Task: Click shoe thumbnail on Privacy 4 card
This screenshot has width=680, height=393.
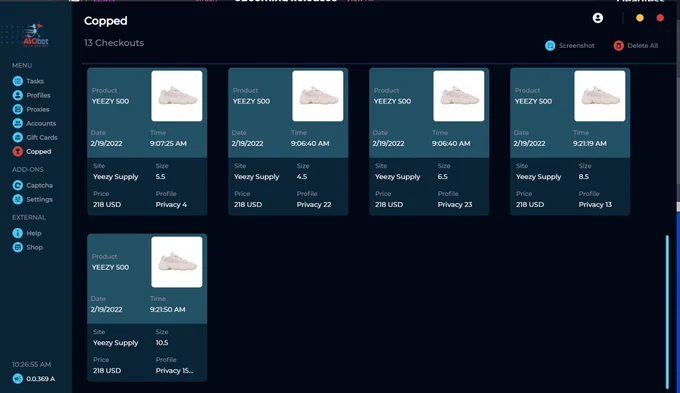Action: pos(177,96)
